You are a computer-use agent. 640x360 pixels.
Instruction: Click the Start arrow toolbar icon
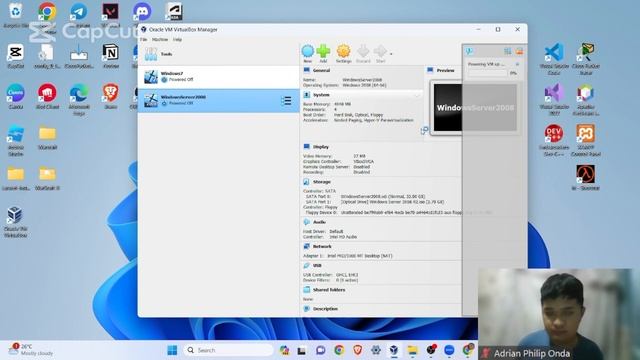tap(380, 53)
